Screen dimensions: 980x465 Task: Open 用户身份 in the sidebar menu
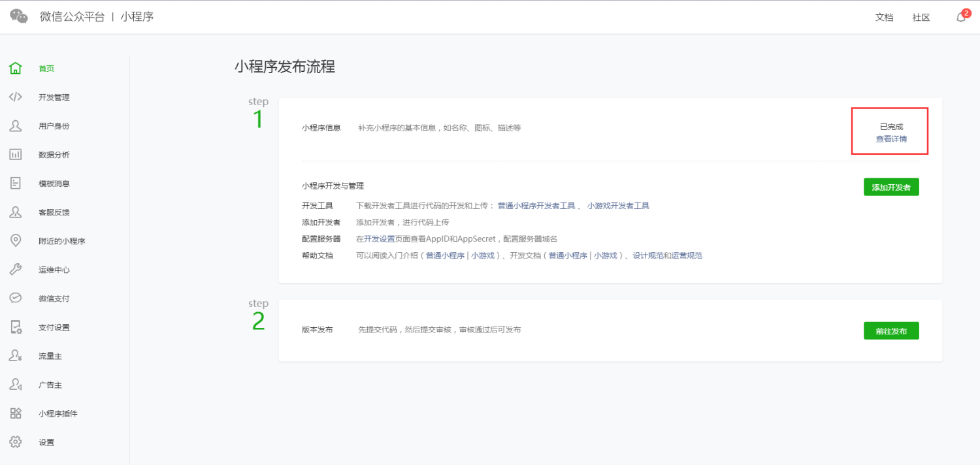click(54, 126)
